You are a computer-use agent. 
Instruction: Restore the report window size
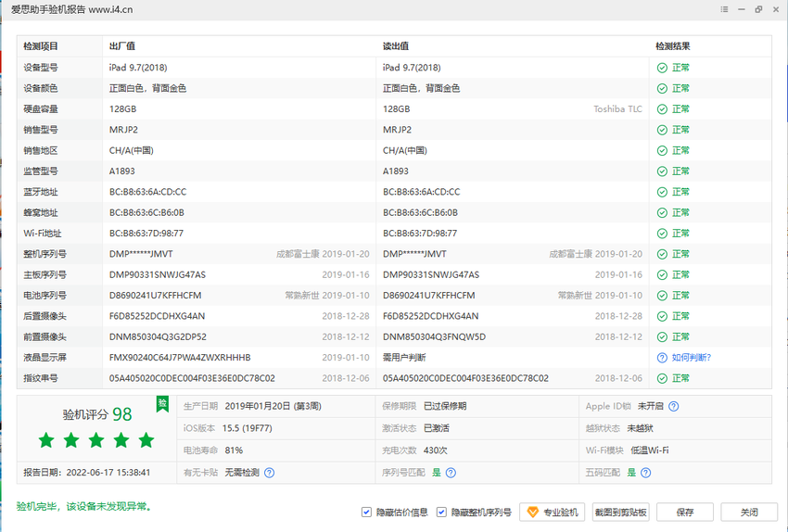coord(758,9)
